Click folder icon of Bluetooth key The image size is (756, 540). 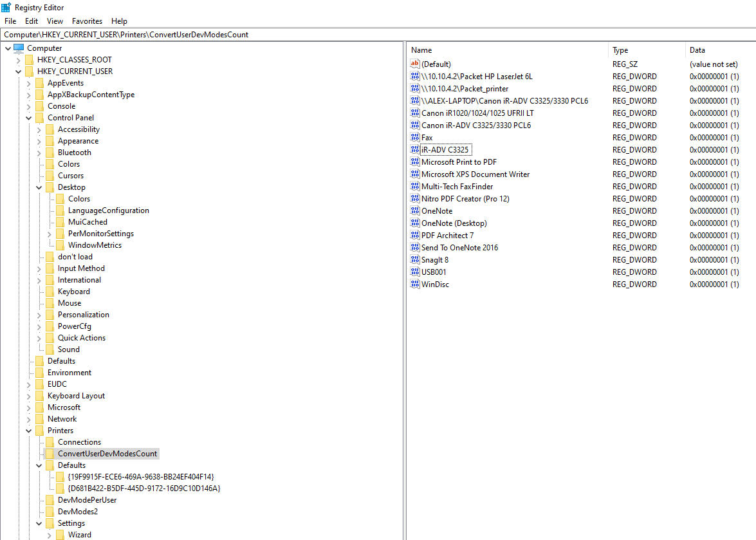(50, 153)
